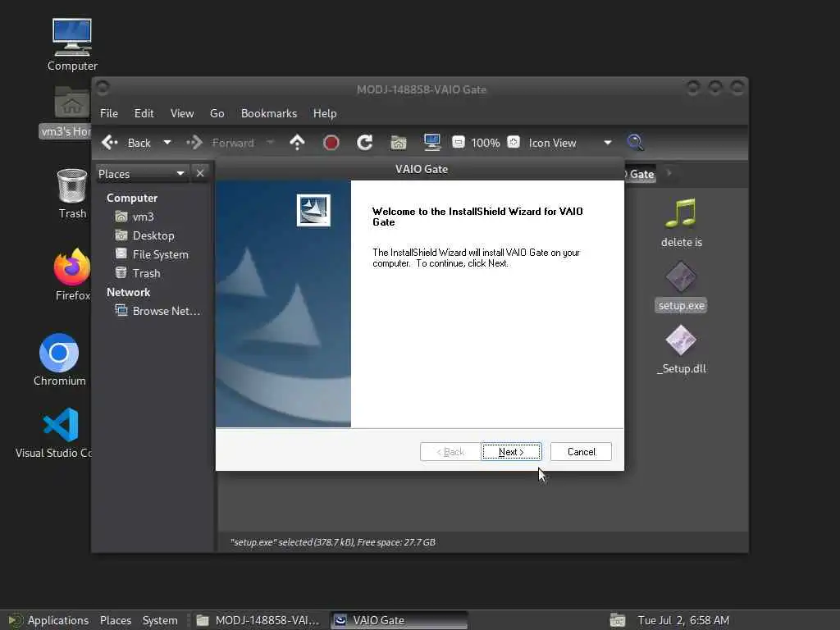Image resolution: width=840 pixels, height=630 pixels.
Task: Click the Gate path bar button
Action: (640, 174)
